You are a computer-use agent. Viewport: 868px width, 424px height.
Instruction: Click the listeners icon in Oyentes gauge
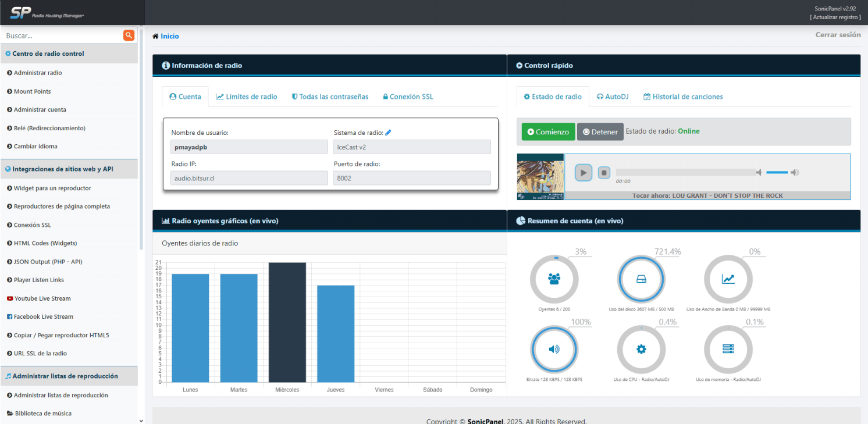pyautogui.click(x=554, y=279)
